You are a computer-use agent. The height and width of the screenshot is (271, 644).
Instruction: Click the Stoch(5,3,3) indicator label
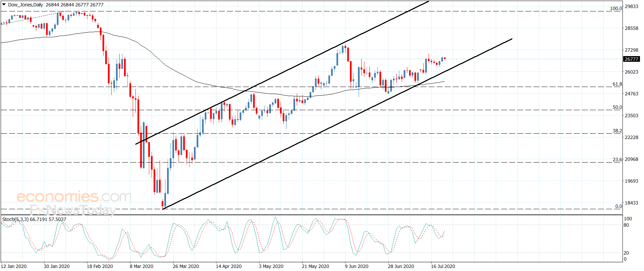tap(15, 219)
